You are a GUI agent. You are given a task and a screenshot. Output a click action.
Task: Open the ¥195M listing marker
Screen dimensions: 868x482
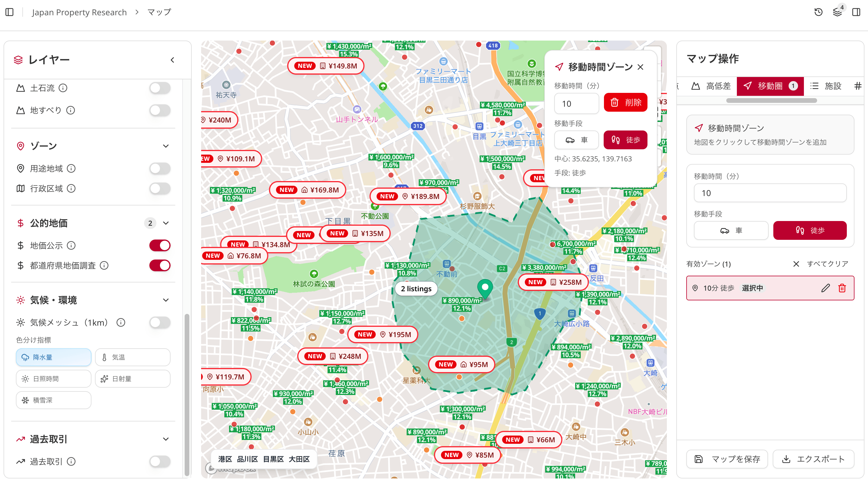click(x=383, y=334)
